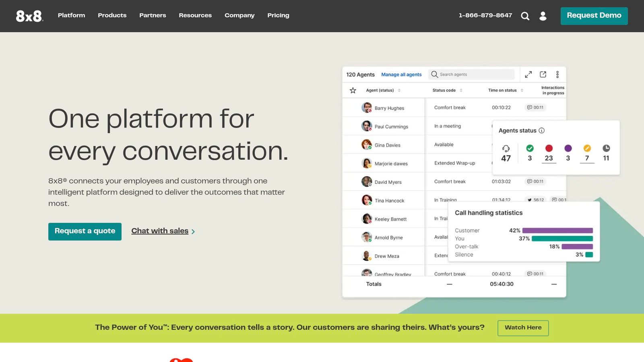Click Paul Cummings avatar
The image size is (644, 362).
pos(367,126)
